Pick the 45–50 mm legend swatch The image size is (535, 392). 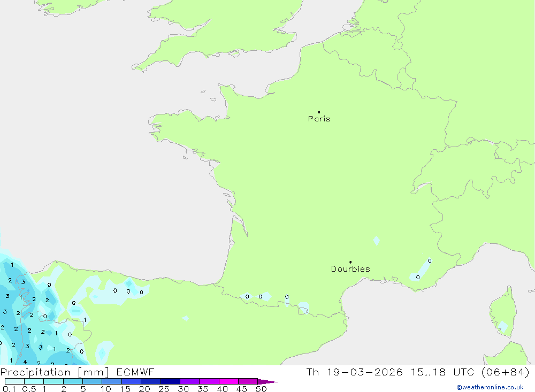pyautogui.click(x=248, y=381)
